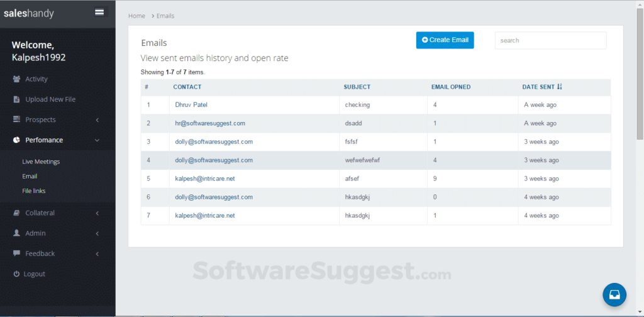Click the Feedback comment icon
The image size is (644, 317).
(17, 253)
